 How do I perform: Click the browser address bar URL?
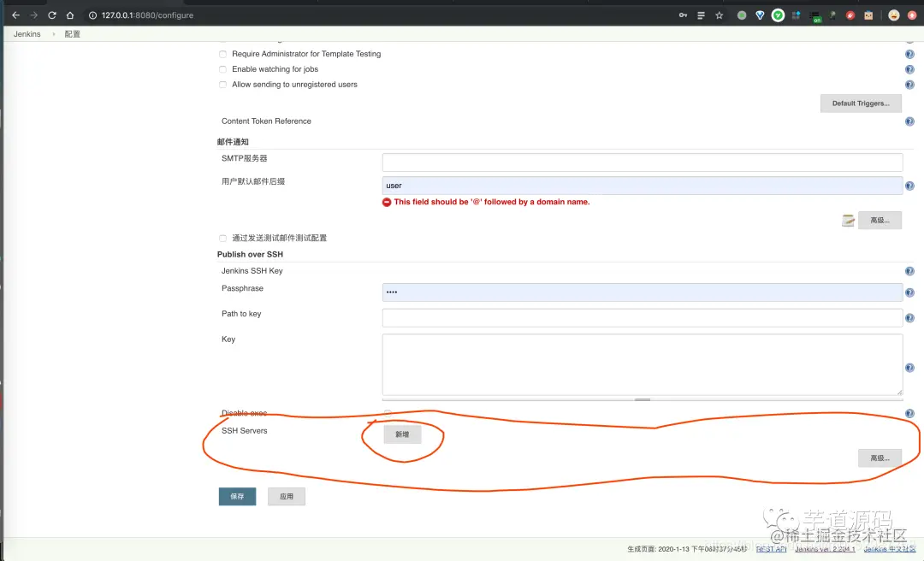point(147,15)
